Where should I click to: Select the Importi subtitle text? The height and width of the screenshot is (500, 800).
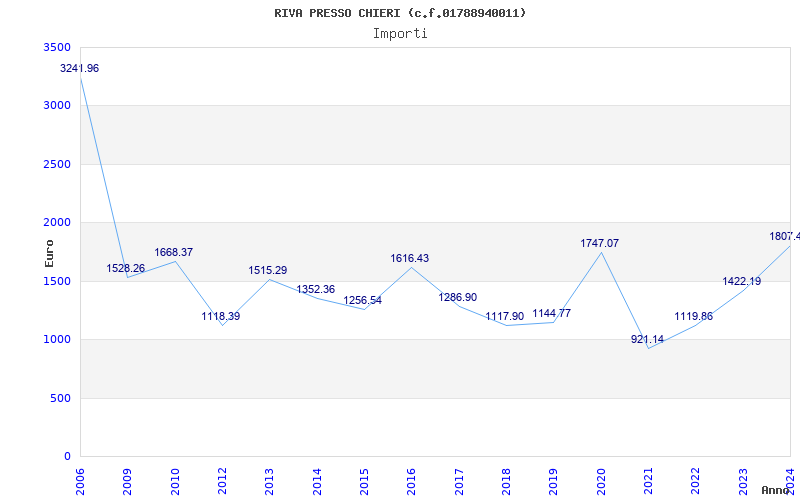click(x=400, y=33)
